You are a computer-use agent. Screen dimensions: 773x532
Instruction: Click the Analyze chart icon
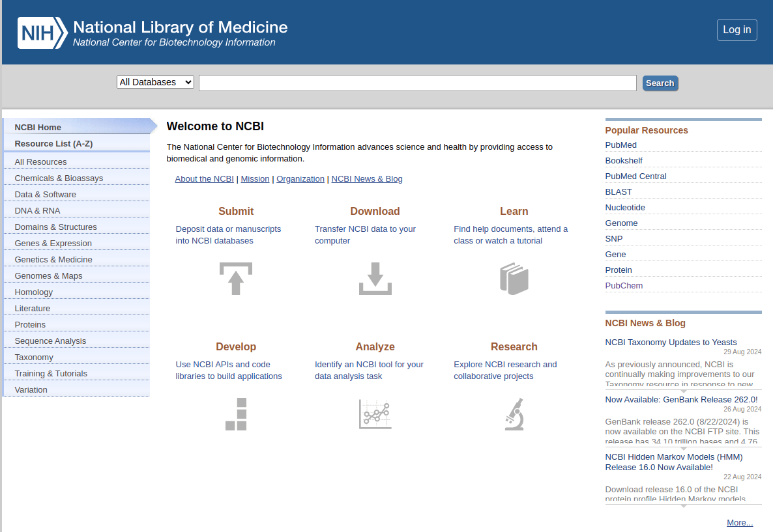click(375, 414)
